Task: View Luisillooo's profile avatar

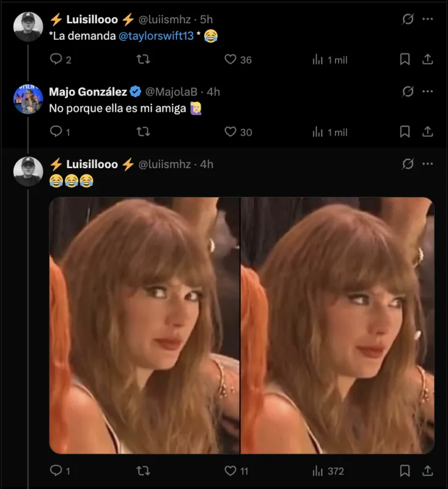Action: (x=28, y=26)
